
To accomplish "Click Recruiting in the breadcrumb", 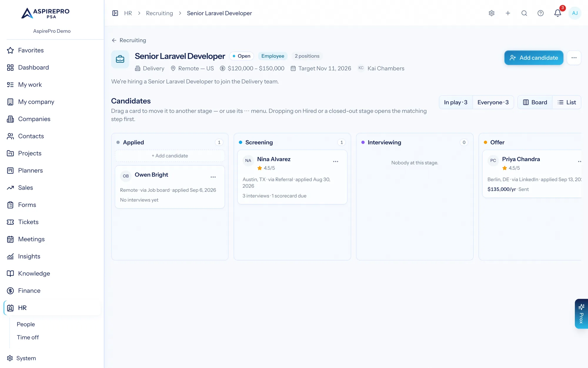I will (x=159, y=13).
